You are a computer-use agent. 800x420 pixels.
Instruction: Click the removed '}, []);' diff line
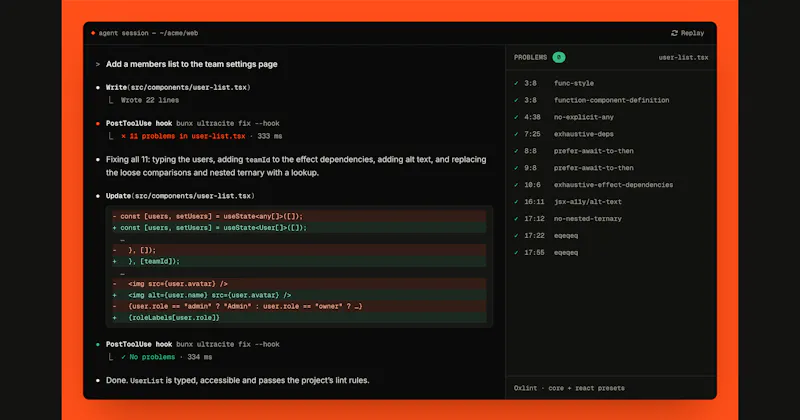(x=299, y=250)
